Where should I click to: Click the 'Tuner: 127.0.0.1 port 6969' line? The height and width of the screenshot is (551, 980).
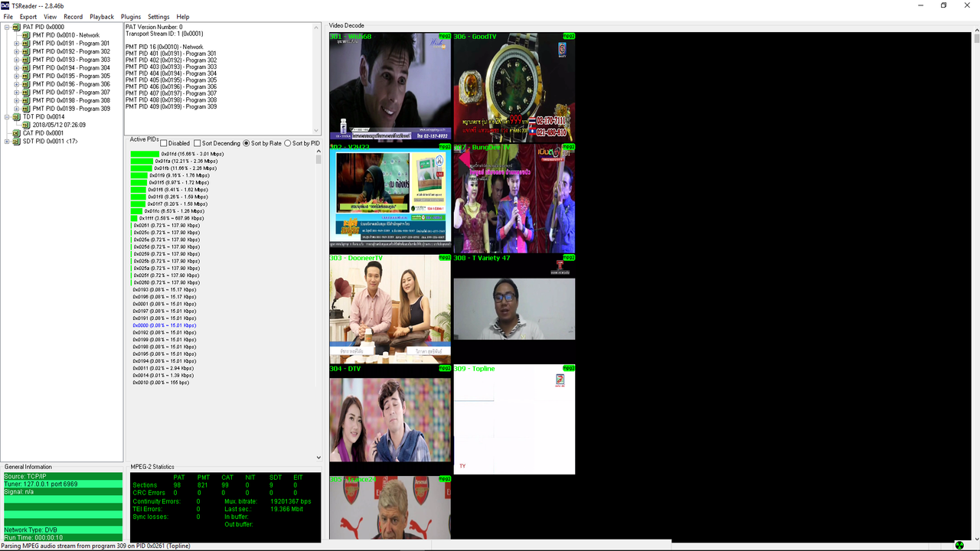click(x=63, y=484)
